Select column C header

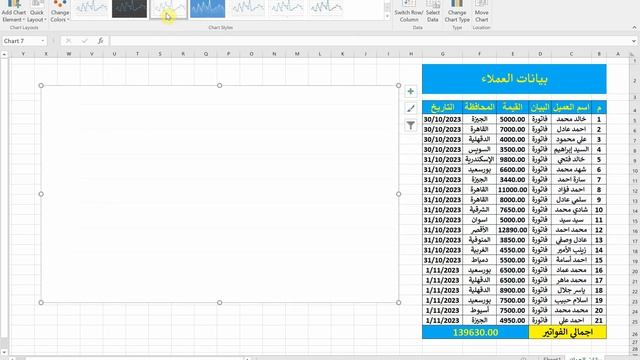(x=571, y=54)
